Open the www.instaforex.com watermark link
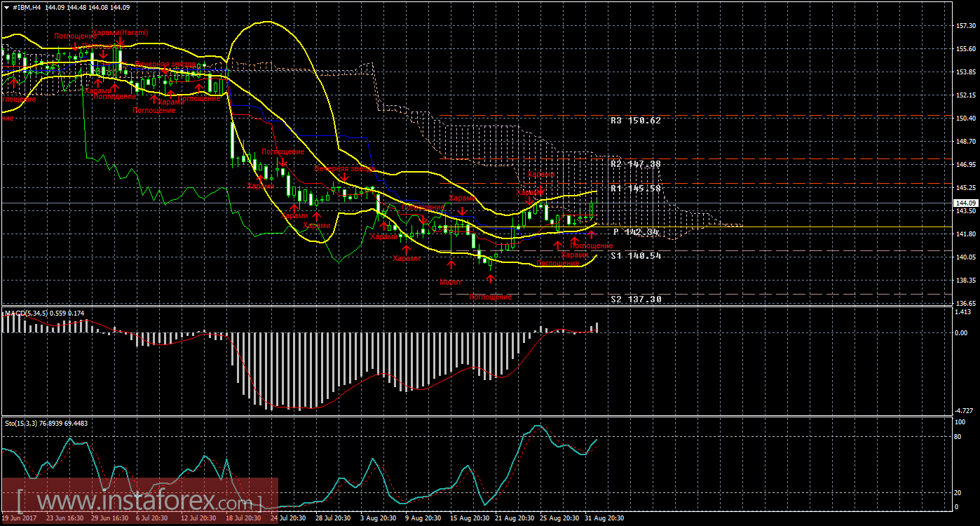980x526 pixels. pos(140,502)
